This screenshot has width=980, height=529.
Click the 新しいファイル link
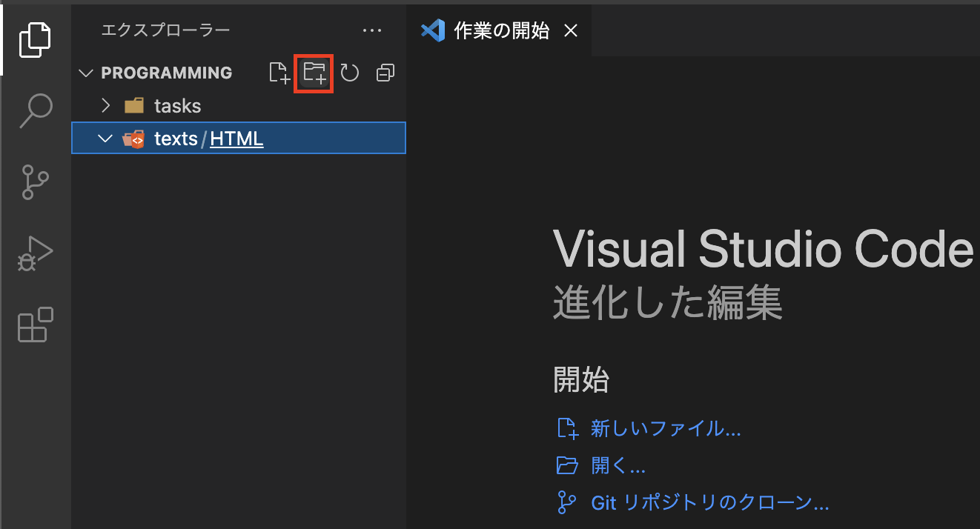point(666,428)
